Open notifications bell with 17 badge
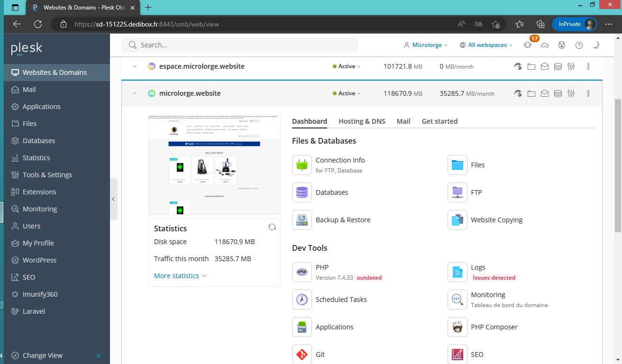 pyautogui.click(x=528, y=45)
